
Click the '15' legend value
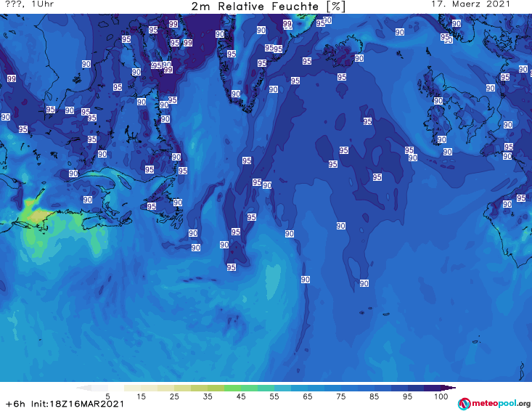click(141, 396)
